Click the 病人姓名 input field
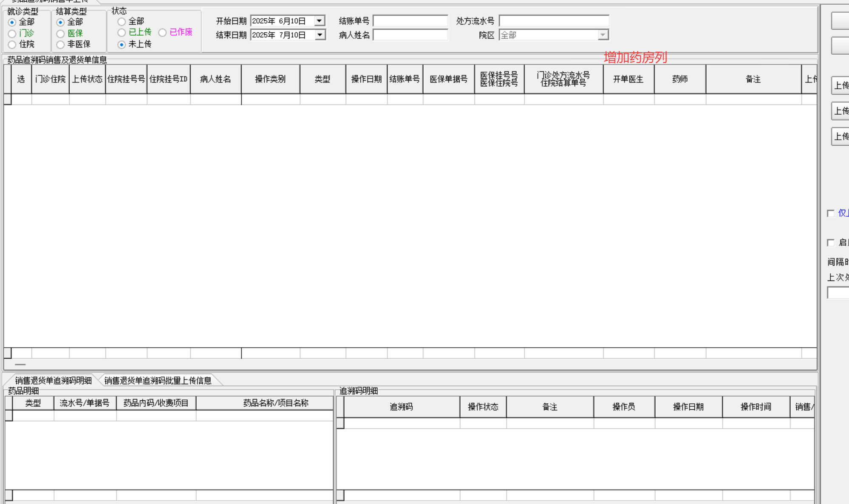This screenshot has height=504, width=849. coord(410,35)
